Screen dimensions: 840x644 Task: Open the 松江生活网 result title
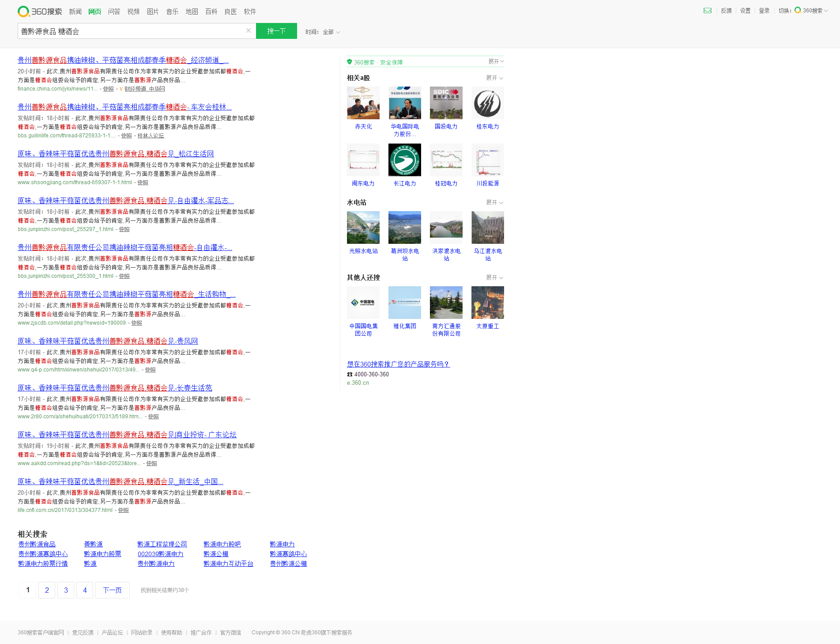(x=116, y=154)
